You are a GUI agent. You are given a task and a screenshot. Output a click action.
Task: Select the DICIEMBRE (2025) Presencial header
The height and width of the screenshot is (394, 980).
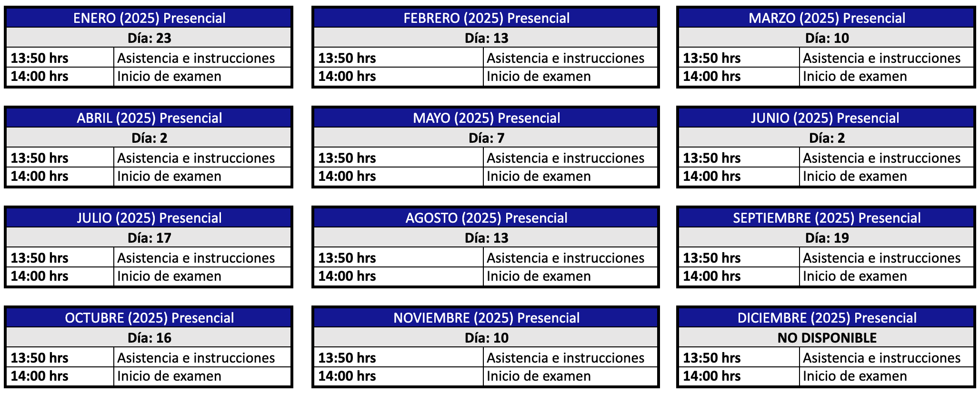pyautogui.click(x=827, y=318)
